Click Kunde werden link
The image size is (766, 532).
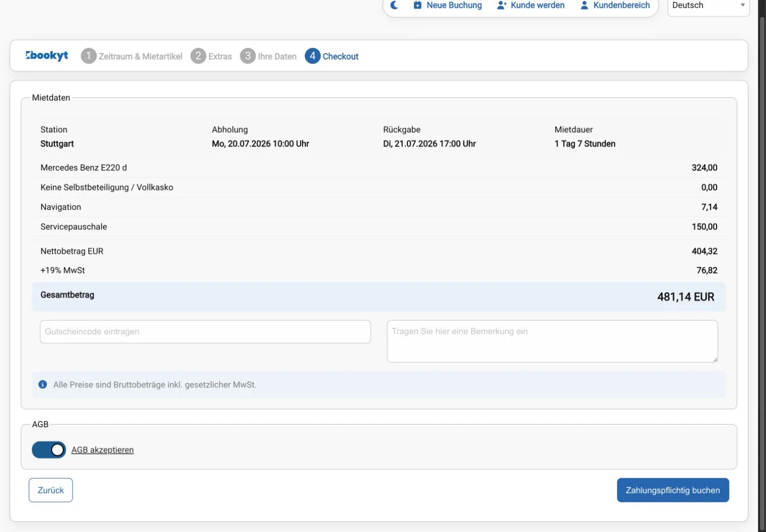point(531,5)
